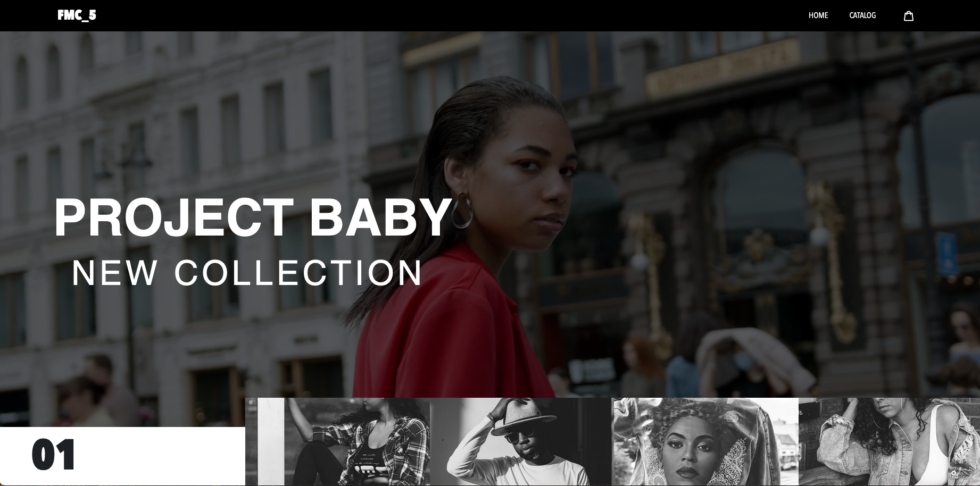980x486 pixels.
Task: Open the shopping bag cart icon
Action: [x=909, y=16]
